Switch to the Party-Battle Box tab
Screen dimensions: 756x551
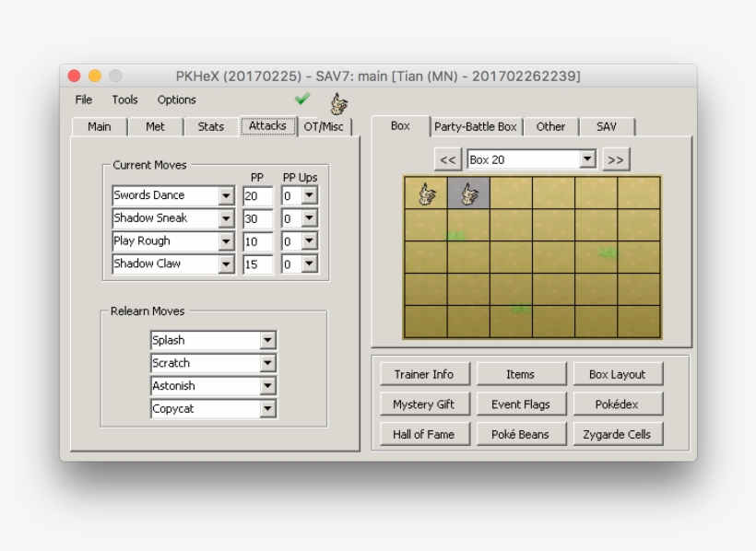tap(476, 127)
